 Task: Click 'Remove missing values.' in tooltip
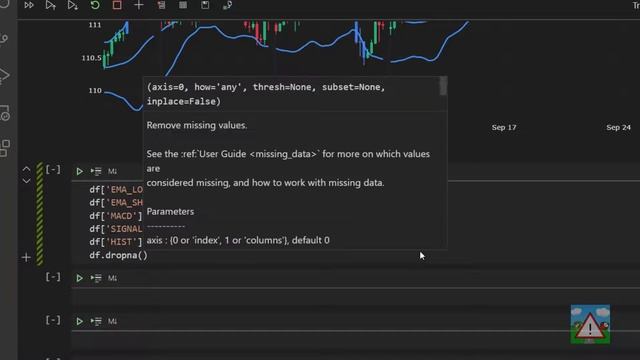pyautogui.click(x=197, y=125)
